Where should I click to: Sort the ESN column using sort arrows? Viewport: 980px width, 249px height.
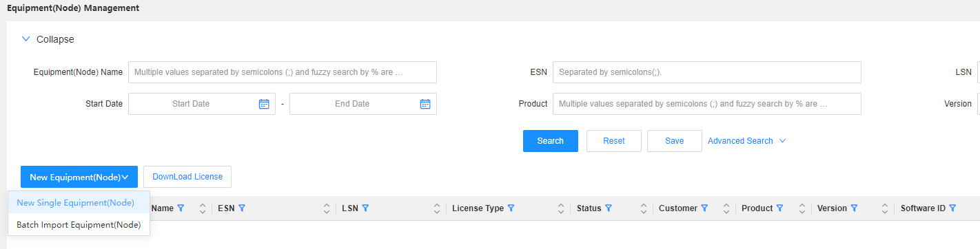(x=327, y=208)
